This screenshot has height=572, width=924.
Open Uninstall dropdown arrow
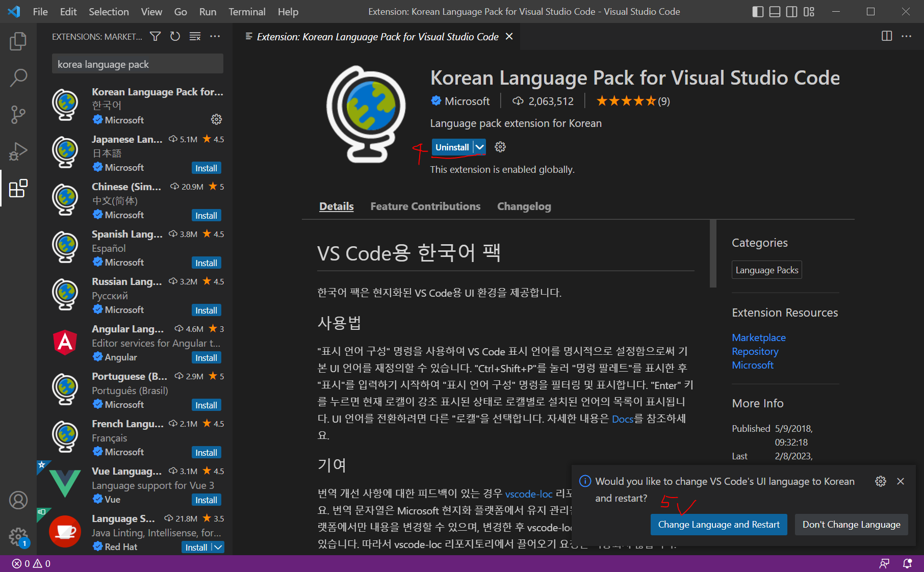pyautogui.click(x=479, y=147)
